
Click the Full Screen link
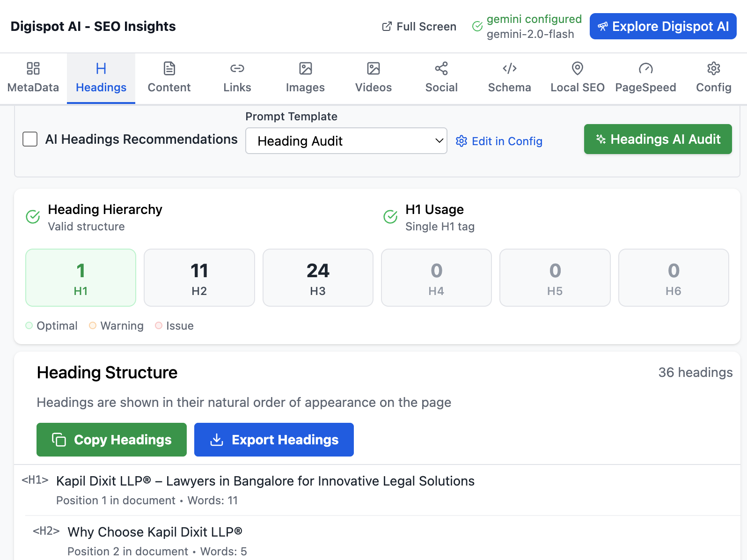coord(419,27)
